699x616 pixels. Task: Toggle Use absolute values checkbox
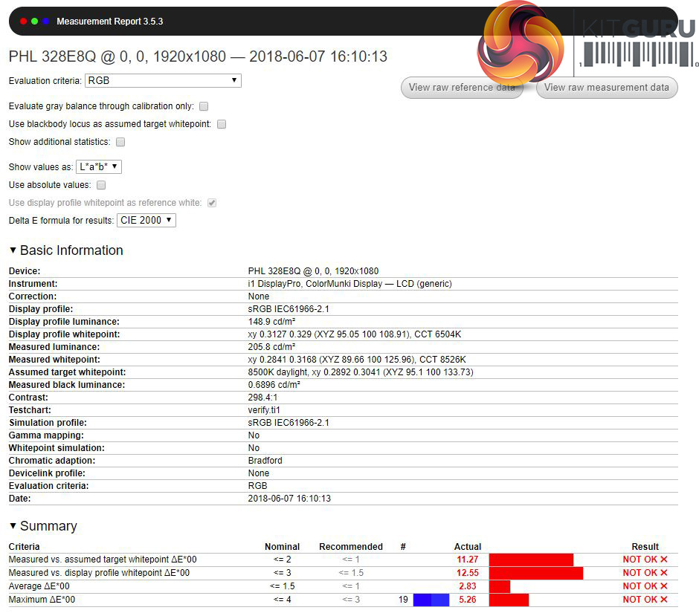point(101,185)
